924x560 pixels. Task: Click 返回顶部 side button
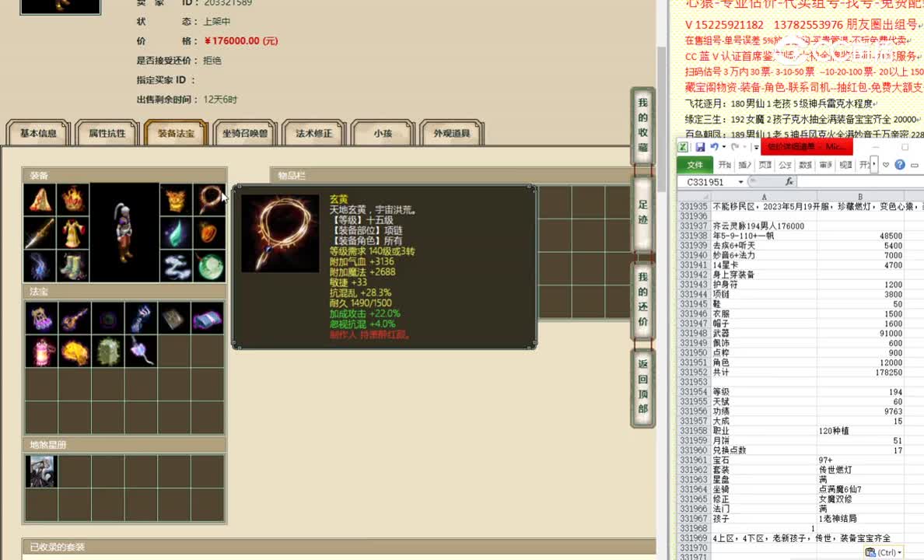tap(643, 387)
